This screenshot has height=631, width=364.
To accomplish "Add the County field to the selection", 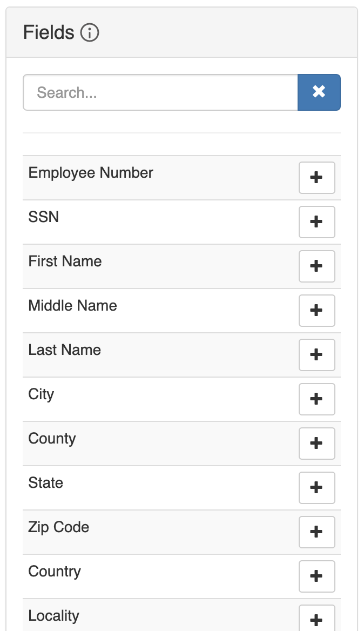I will coord(316,444).
